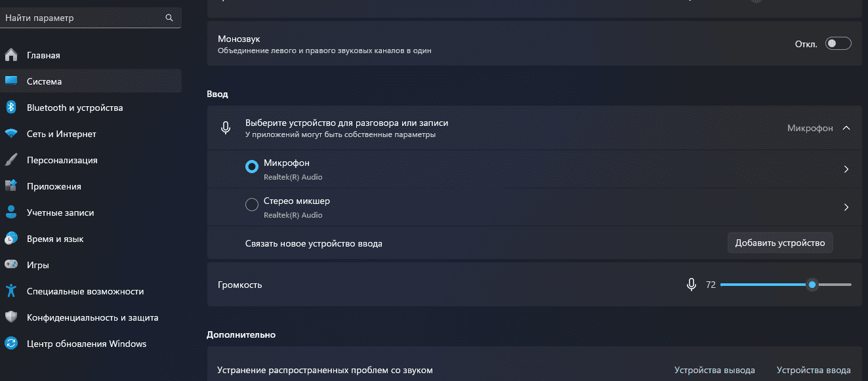Toggle the Монозвук switch
Viewport: 868px width, 381px height.
coord(838,44)
